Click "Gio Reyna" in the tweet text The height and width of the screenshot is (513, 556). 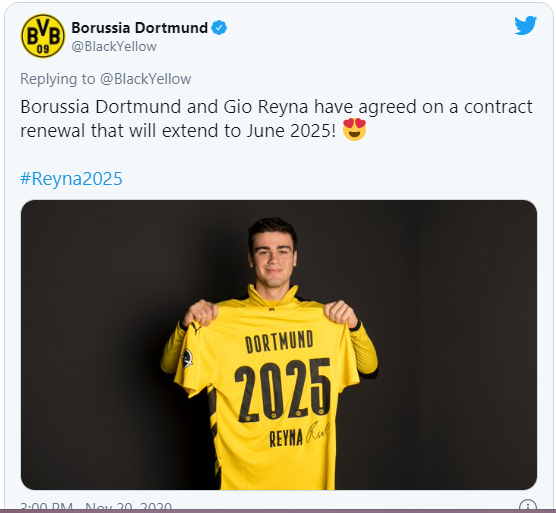[266, 107]
